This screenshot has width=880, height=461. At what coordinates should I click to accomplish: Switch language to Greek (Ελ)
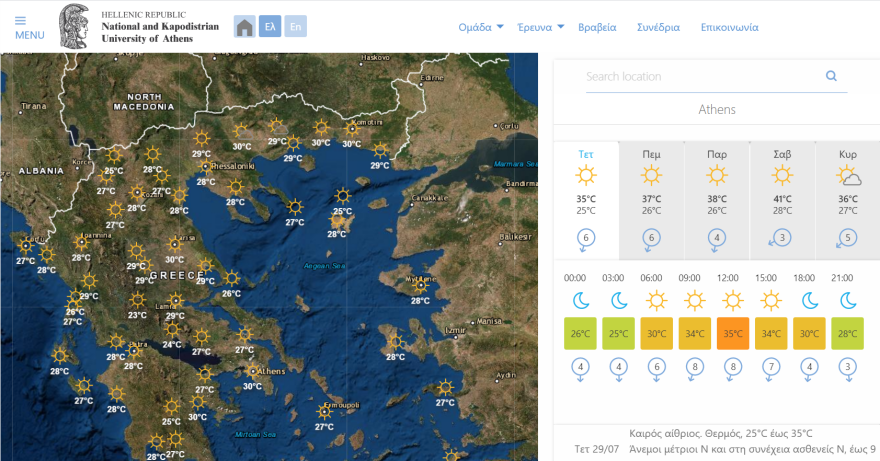coord(269,27)
